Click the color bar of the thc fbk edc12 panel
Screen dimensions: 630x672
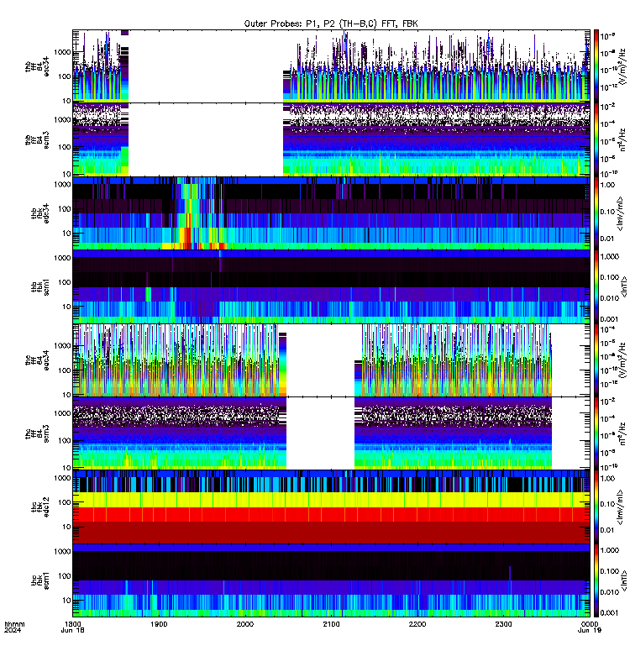[x=596, y=507]
